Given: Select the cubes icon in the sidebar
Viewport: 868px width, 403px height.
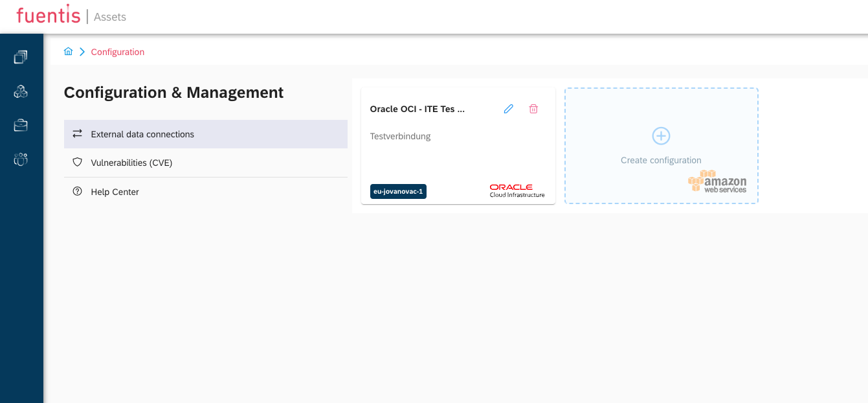Looking at the screenshot, I should click(x=21, y=91).
